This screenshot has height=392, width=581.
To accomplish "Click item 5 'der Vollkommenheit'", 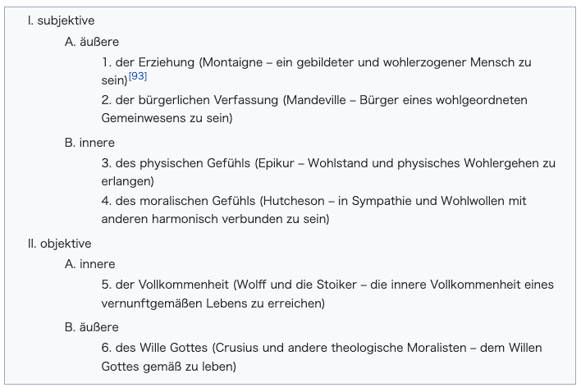I will pyautogui.click(x=172, y=285).
